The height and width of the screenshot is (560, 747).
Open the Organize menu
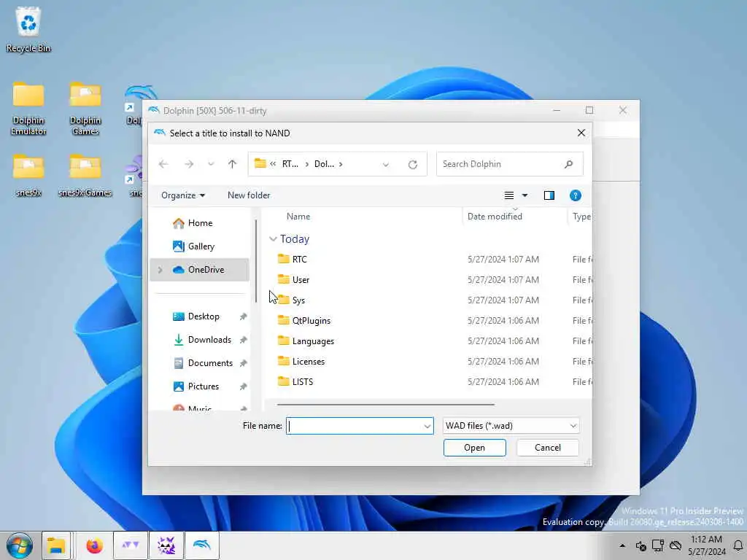tap(183, 195)
